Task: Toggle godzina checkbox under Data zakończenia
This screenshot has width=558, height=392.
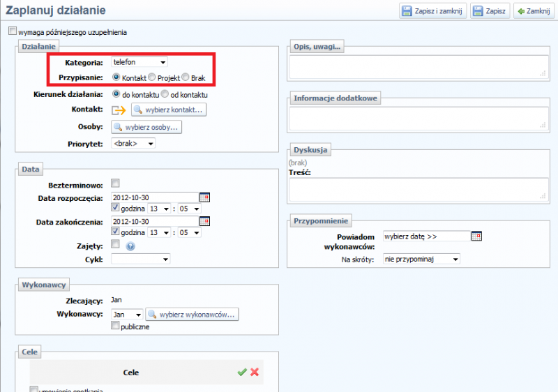Action: pos(115,231)
